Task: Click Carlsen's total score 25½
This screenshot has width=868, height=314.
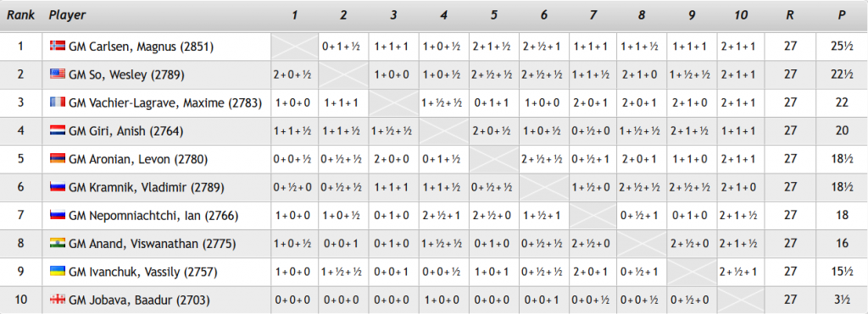Action: point(842,47)
